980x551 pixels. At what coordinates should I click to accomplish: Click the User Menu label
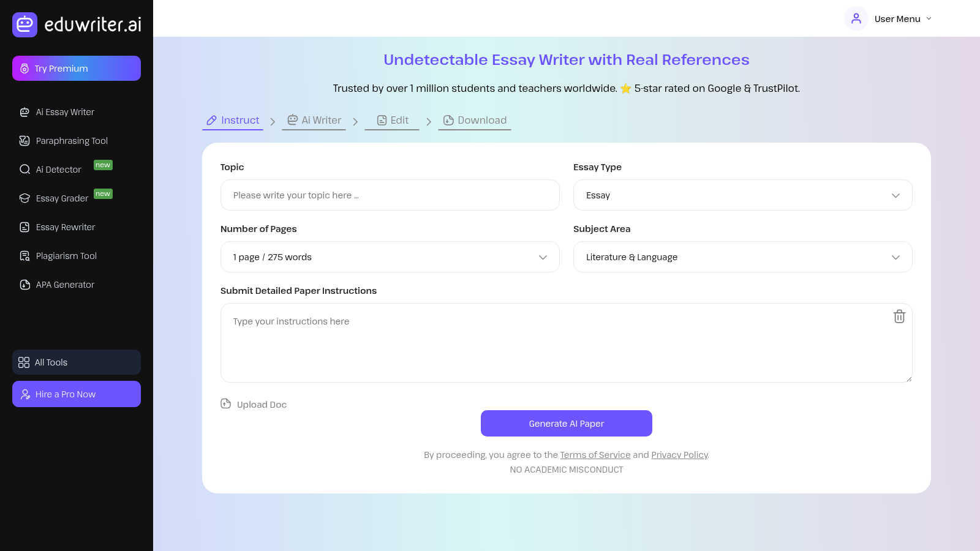[x=897, y=19]
